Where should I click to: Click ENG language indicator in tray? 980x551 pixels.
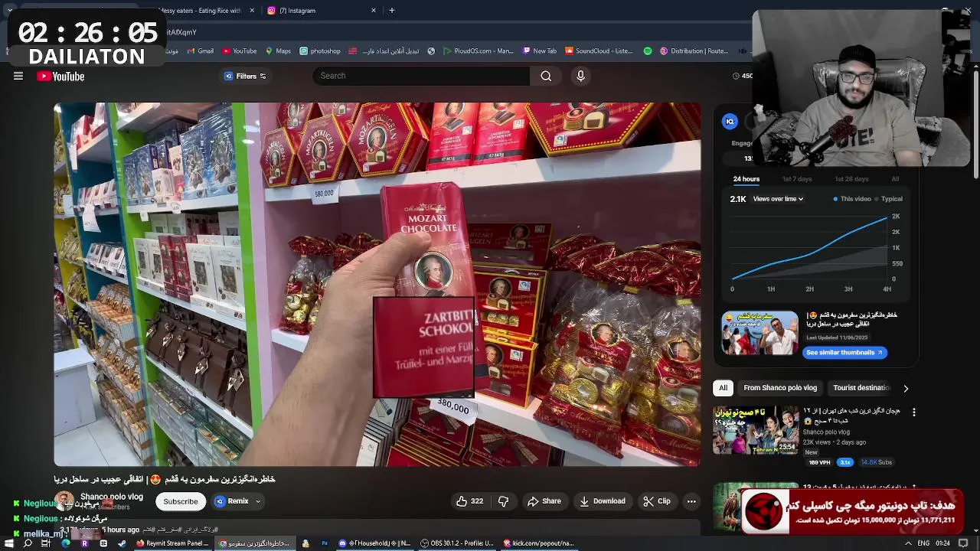924,543
